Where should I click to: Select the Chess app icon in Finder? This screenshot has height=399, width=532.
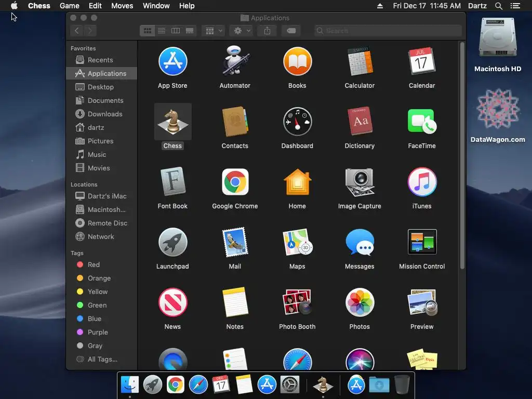pos(172,122)
